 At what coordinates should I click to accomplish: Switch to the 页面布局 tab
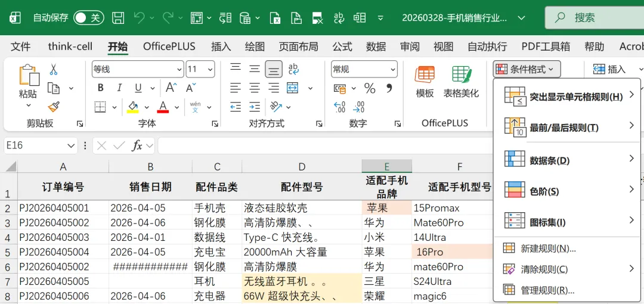[x=298, y=46]
